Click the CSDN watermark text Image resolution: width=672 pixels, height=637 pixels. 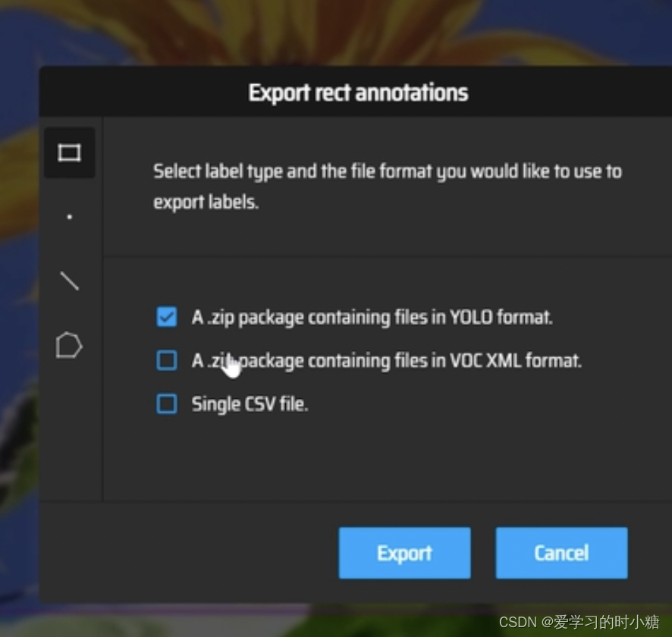[579, 622]
